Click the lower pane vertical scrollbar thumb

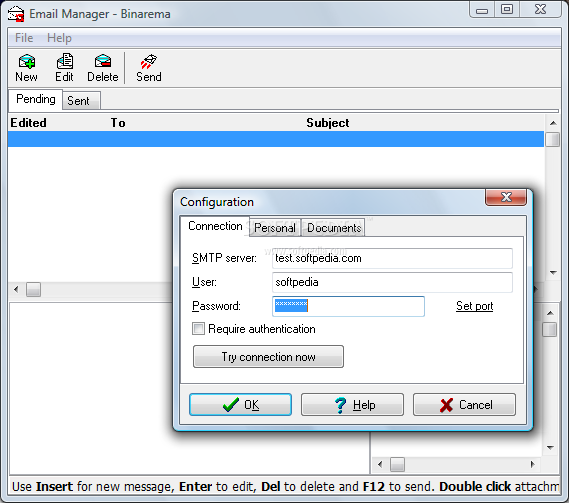(x=550, y=330)
